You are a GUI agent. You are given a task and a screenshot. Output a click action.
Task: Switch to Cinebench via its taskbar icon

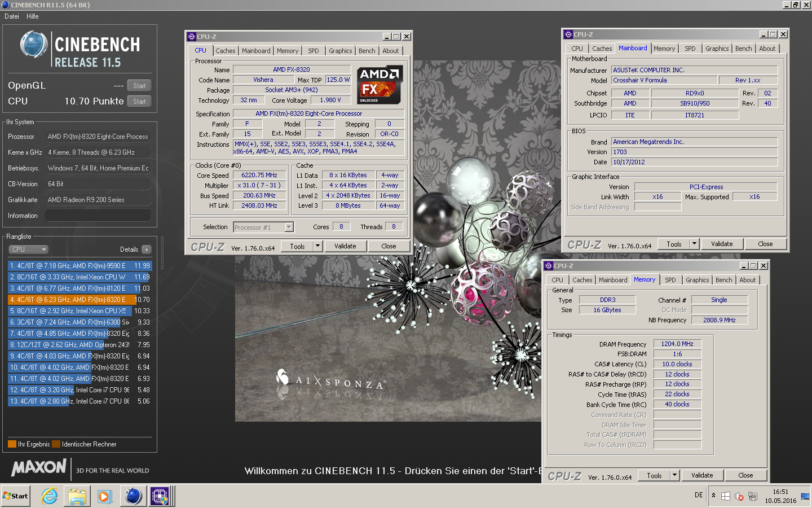pyautogui.click(x=133, y=496)
